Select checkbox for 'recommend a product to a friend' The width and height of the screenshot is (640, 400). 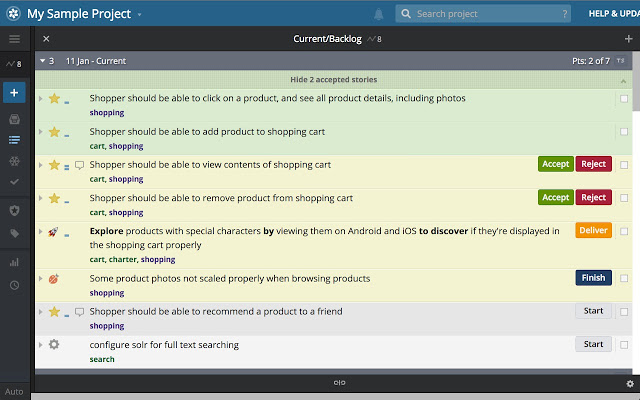pos(624,312)
